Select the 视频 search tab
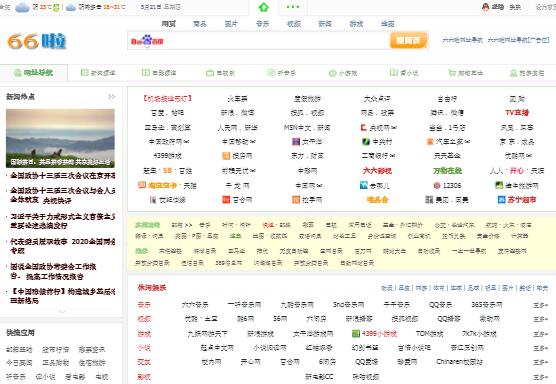This screenshot has height=384, width=556. [294, 24]
